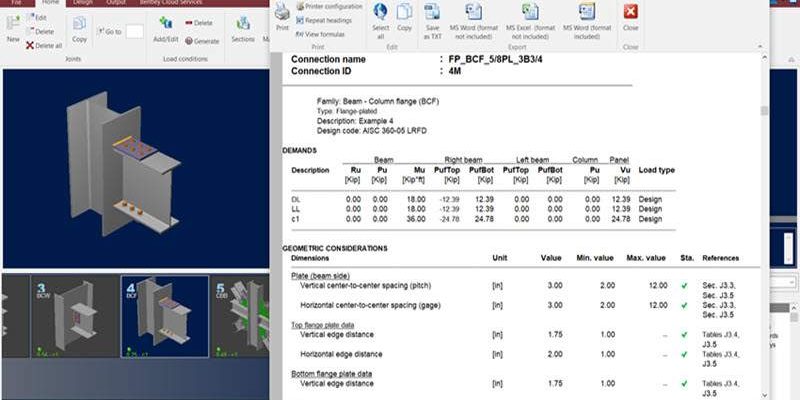The height and width of the screenshot is (400, 800).
Task: Click Delete all in the Joints group
Action: [44, 45]
